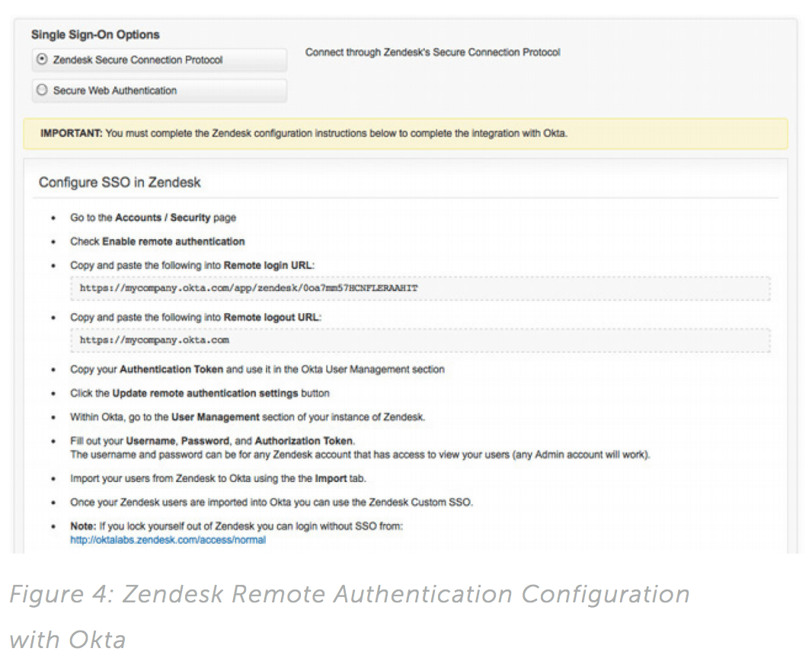Click the Single Sign-On Options heading
Screen dimensions: 812x658
point(95,35)
